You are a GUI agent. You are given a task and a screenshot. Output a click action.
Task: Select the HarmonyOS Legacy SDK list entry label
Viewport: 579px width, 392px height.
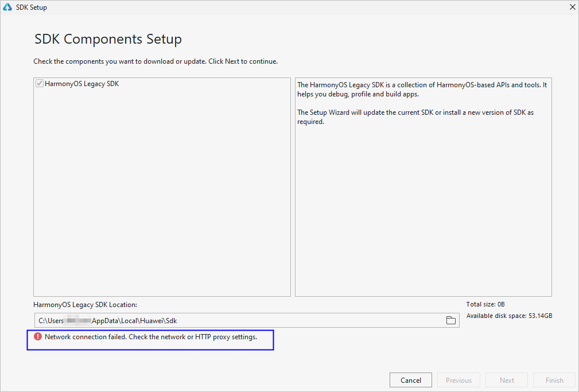point(81,84)
